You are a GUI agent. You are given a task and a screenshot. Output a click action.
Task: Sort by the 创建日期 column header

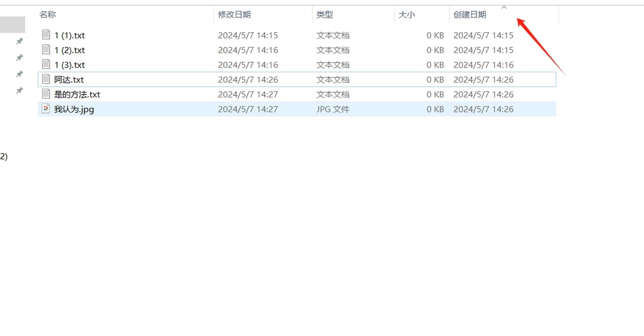tap(470, 15)
